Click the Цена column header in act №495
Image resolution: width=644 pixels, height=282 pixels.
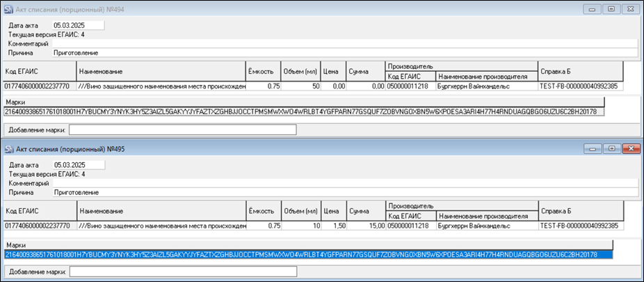coord(332,210)
